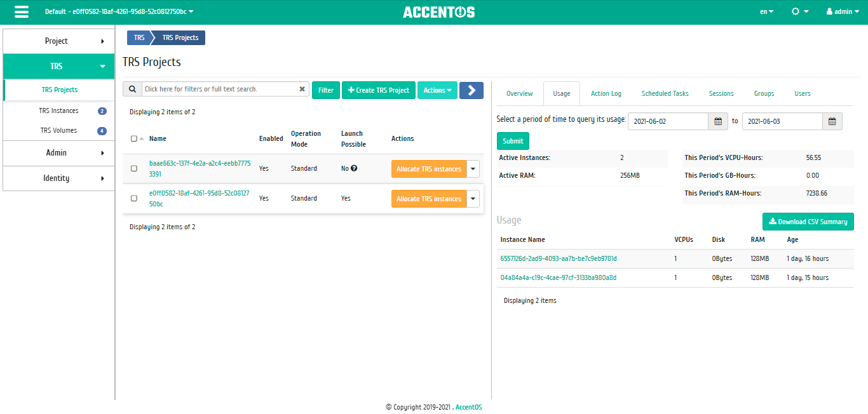Screen dimensions: 868x414
Task: Open the Users tab
Action: tap(803, 93)
